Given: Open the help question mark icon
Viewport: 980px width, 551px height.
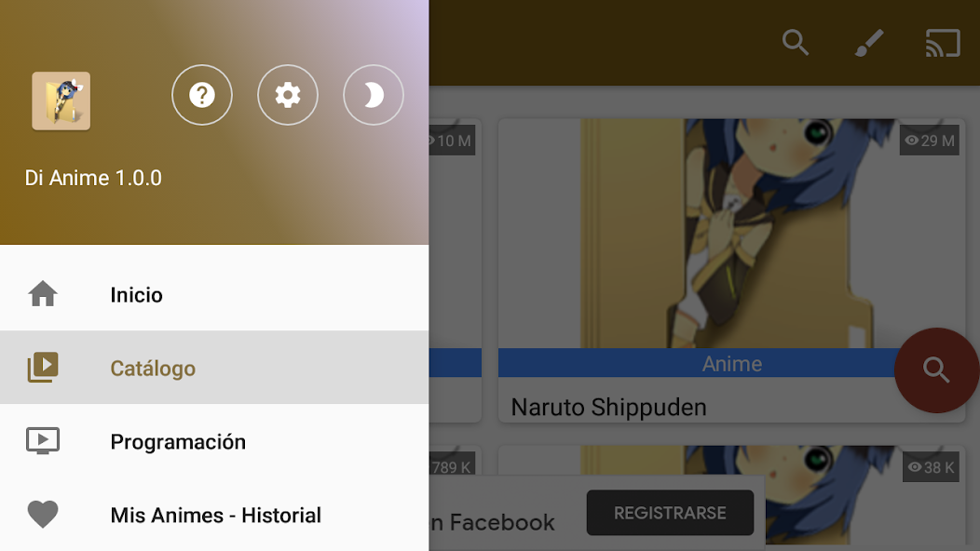Looking at the screenshot, I should pyautogui.click(x=202, y=95).
